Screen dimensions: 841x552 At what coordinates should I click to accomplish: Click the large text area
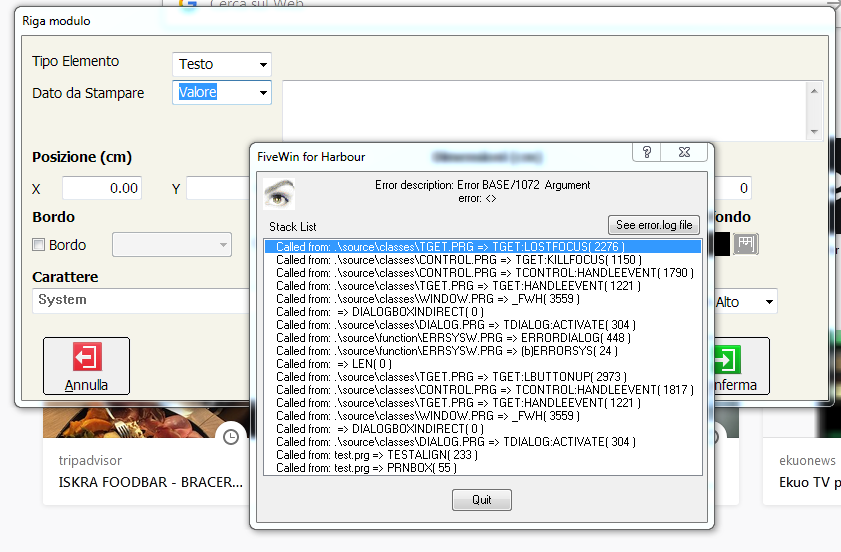(x=545, y=111)
